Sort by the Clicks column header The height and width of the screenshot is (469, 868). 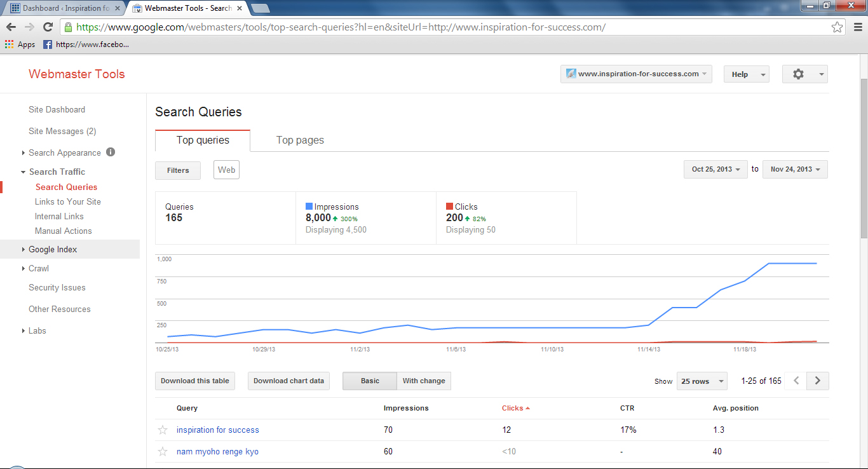tap(515, 408)
